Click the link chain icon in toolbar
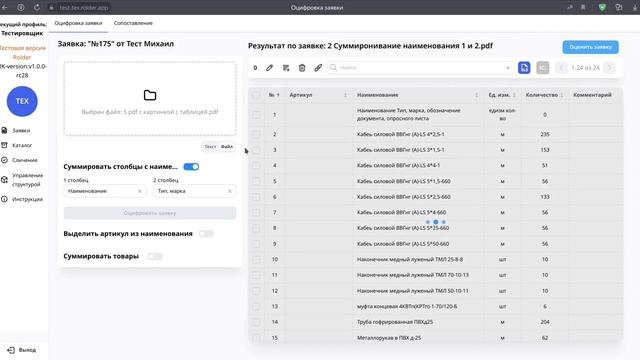640x360 pixels. pyautogui.click(x=318, y=68)
